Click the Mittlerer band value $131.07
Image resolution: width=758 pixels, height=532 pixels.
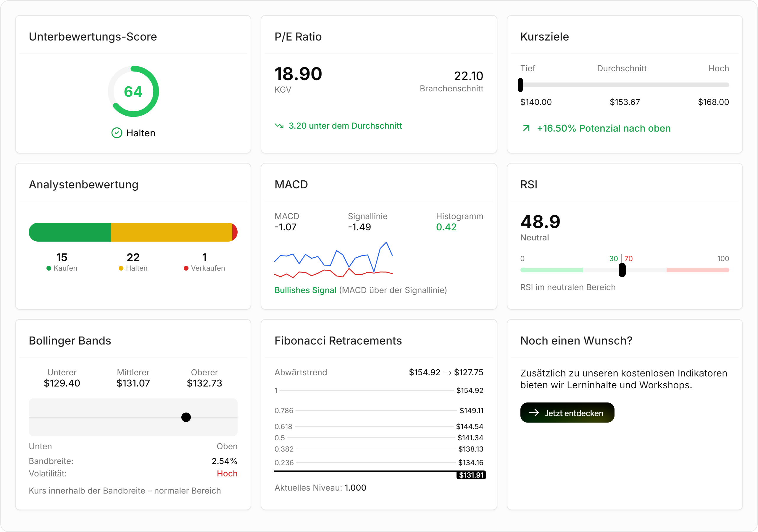(x=133, y=383)
